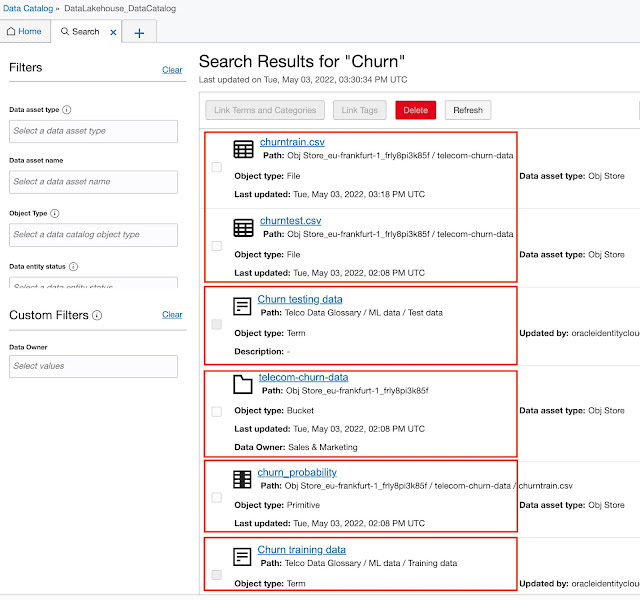
Task: Click the bucket folder icon for telecom-churn-data
Action: 242,384
